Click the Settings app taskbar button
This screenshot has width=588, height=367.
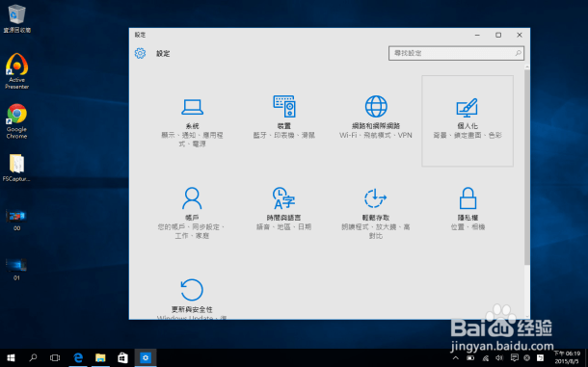146,358
